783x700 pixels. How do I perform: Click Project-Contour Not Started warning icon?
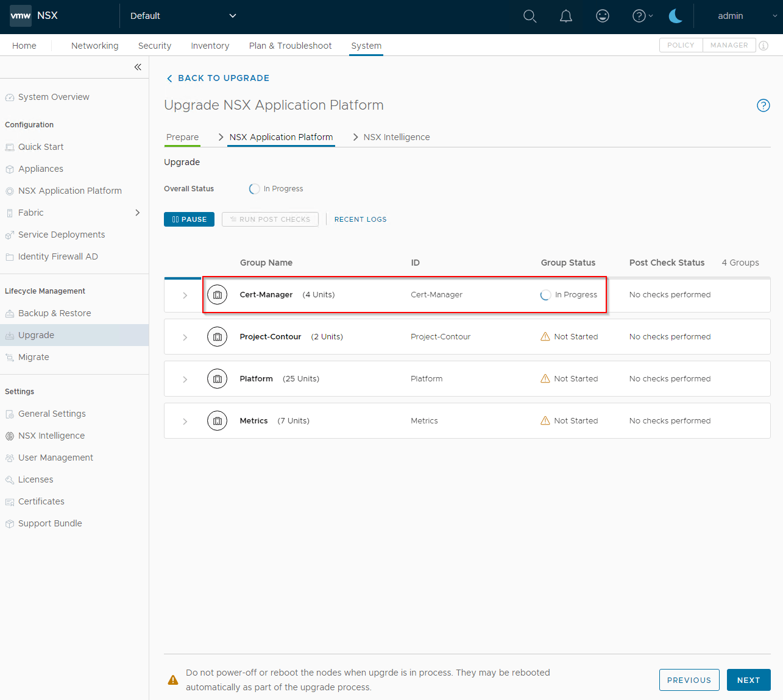(545, 336)
